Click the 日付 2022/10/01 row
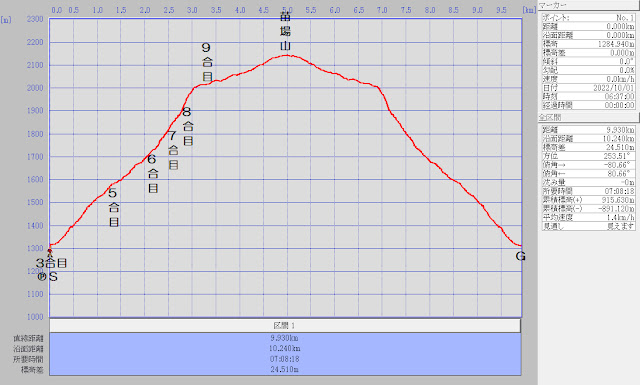The image size is (640, 385). pyautogui.click(x=589, y=88)
